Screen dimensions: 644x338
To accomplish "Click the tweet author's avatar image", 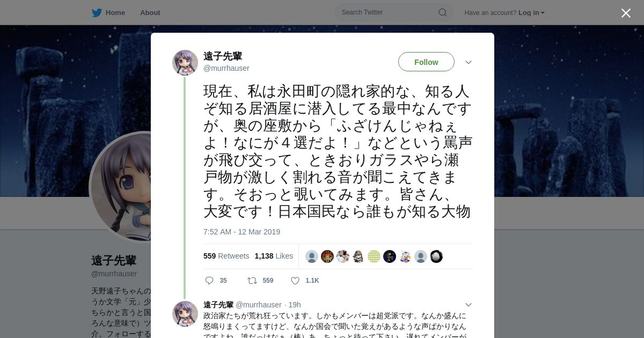I will (x=185, y=63).
